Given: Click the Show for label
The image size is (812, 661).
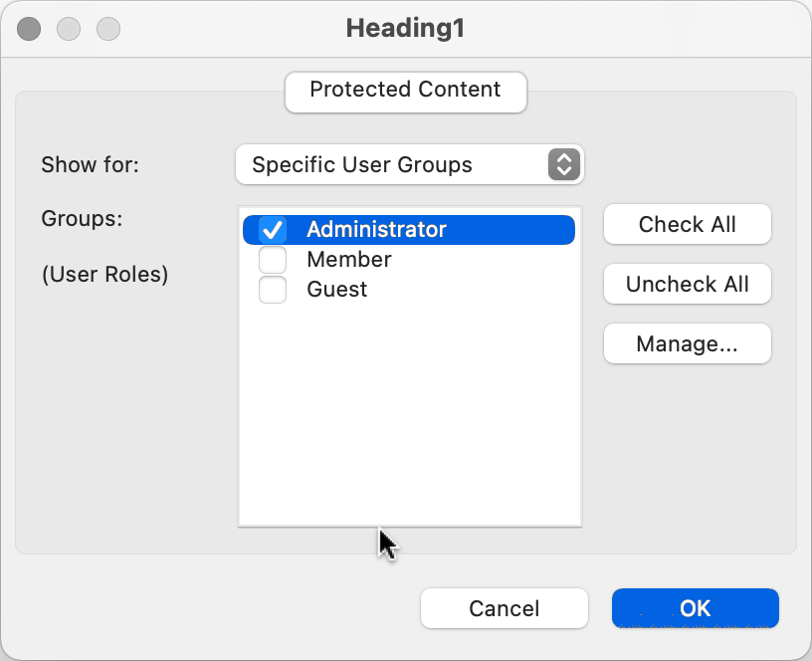Looking at the screenshot, I should 90,165.
